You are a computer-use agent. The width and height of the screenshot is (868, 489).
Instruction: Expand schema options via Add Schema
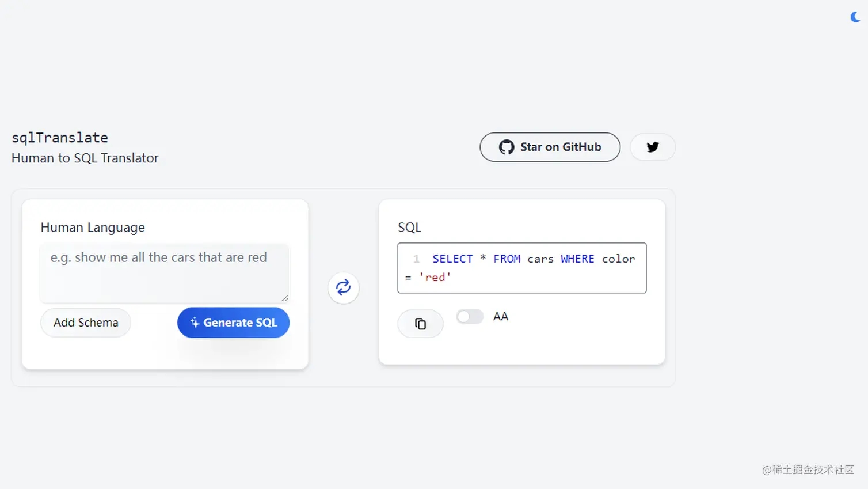pos(85,323)
